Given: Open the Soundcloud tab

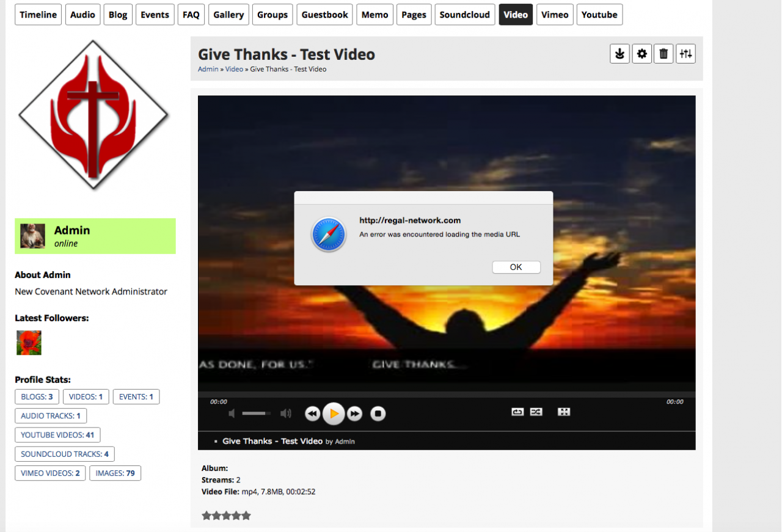Looking at the screenshot, I should [x=464, y=15].
